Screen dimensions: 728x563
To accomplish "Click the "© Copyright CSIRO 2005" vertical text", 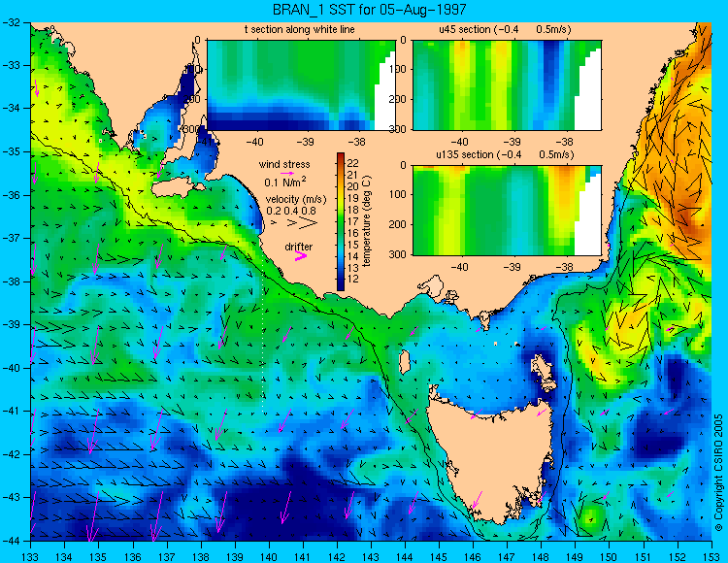I will click(x=718, y=473).
